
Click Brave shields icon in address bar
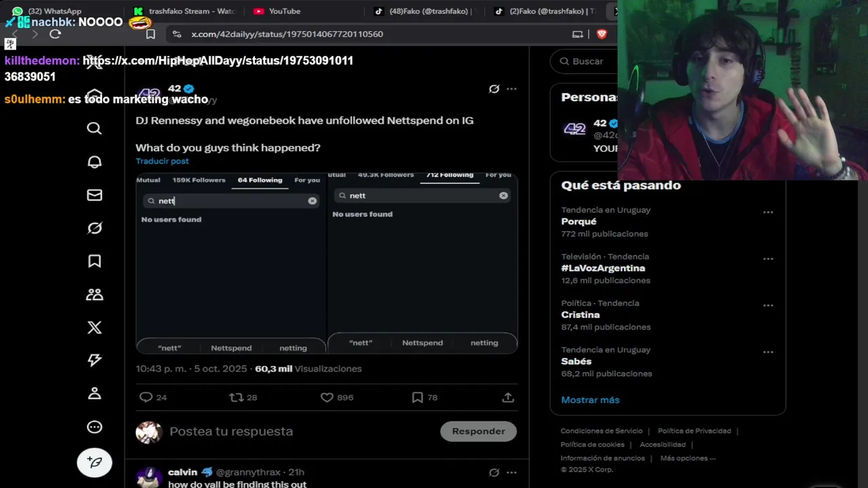click(x=601, y=34)
